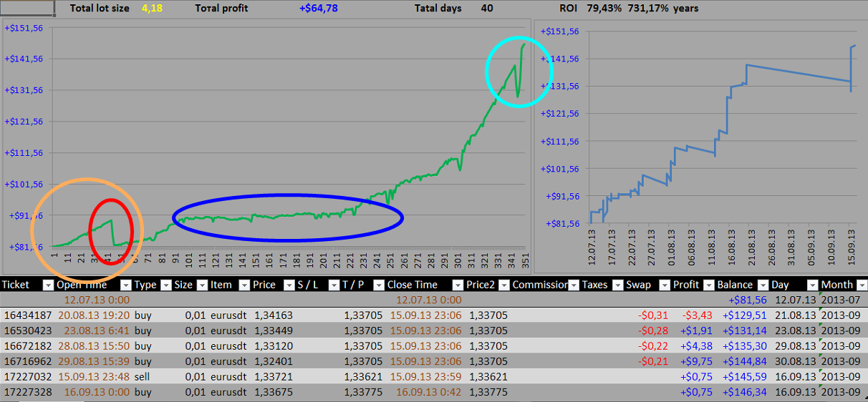Select ticket cell 16530423
Image resolution: width=868 pixels, height=402 pixels.
pyautogui.click(x=26, y=330)
